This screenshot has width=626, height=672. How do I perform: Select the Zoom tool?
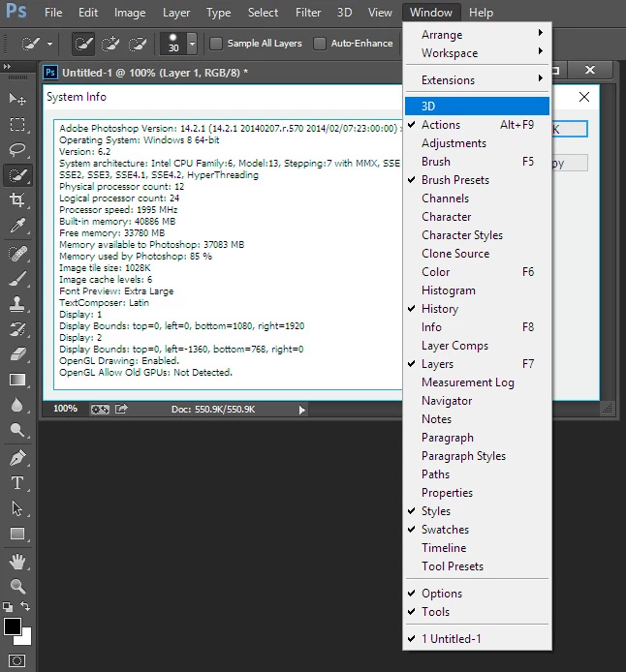point(17,586)
